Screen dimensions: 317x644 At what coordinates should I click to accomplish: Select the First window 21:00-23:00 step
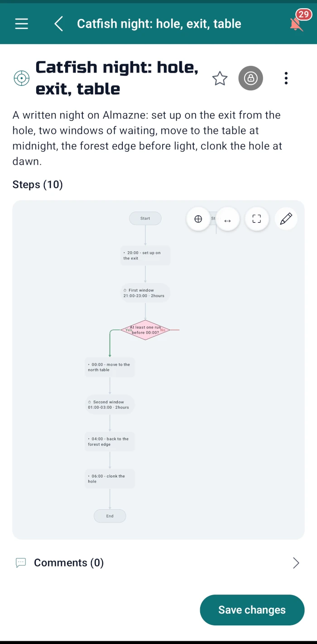point(145,293)
